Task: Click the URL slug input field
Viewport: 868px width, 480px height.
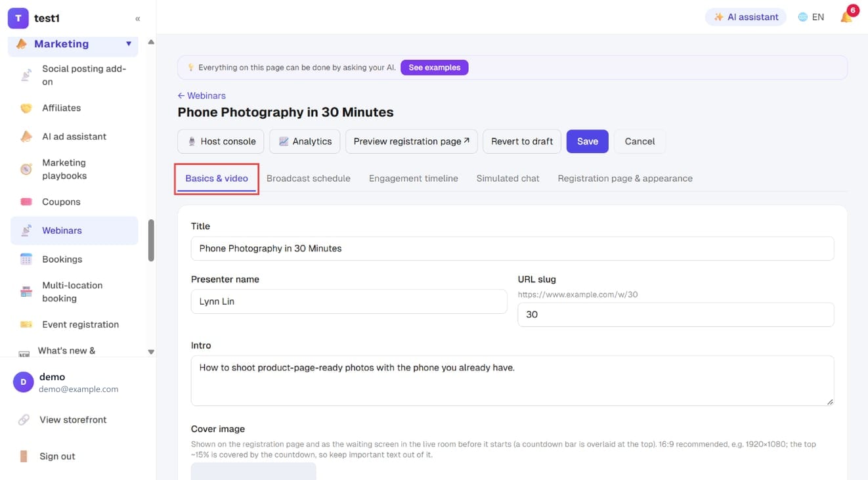Action: coord(676,315)
